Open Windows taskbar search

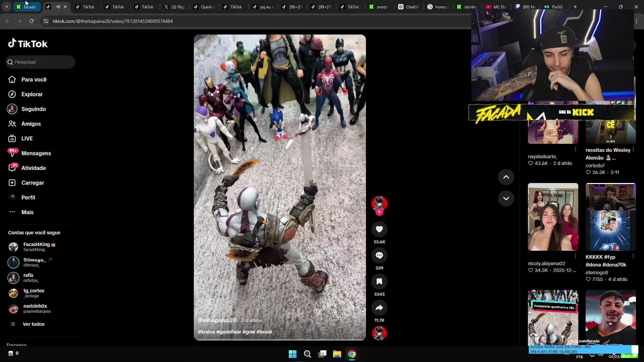tap(307, 354)
